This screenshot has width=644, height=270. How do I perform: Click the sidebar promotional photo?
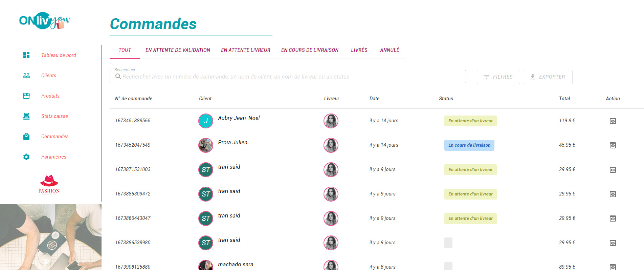click(51, 237)
